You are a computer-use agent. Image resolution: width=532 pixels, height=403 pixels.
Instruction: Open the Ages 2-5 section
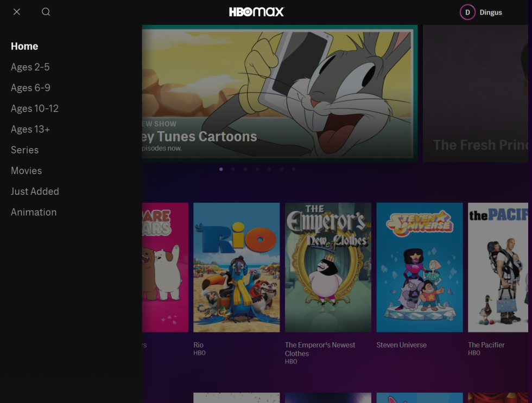pyautogui.click(x=30, y=67)
